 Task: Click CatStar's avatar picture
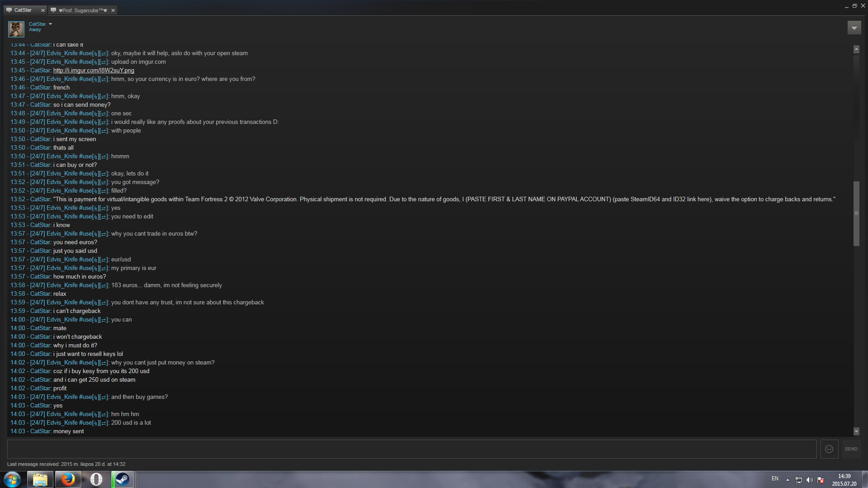[16, 29]
